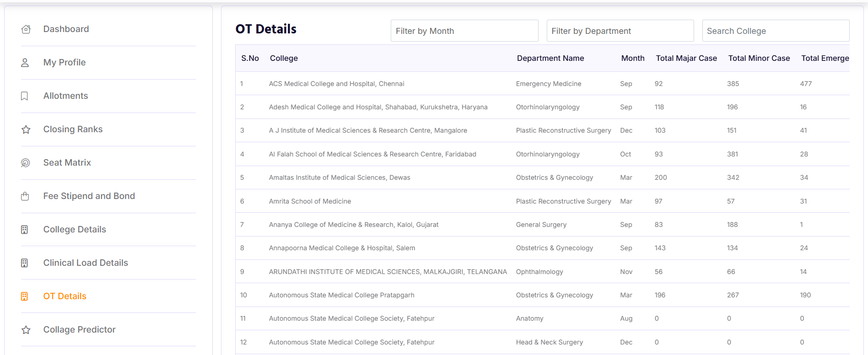
Task: Select Annapoorna Medical College Salem row
Action: (342, 248)
